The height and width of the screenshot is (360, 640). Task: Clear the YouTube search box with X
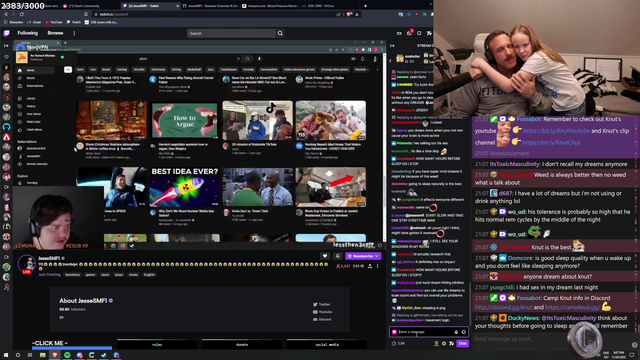238,59
